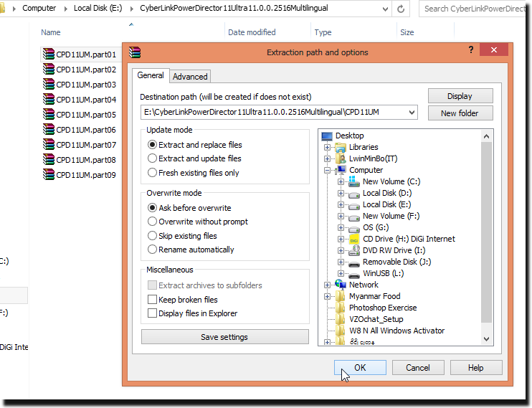Sort by the Date modified column header
The image size is (532, 408).
click(252, 32)
